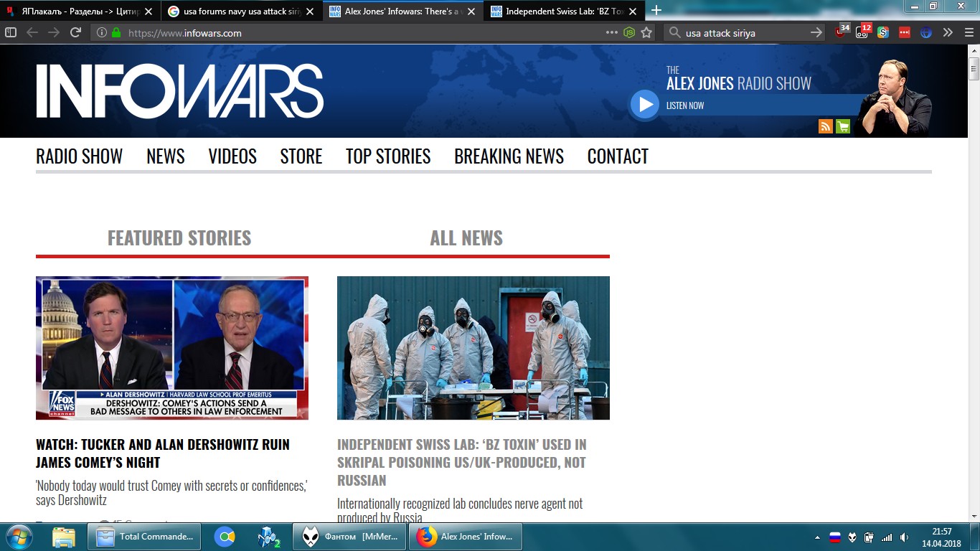
Task: Open the BREAKING NEWS menu item
Action: click(509, 156)
